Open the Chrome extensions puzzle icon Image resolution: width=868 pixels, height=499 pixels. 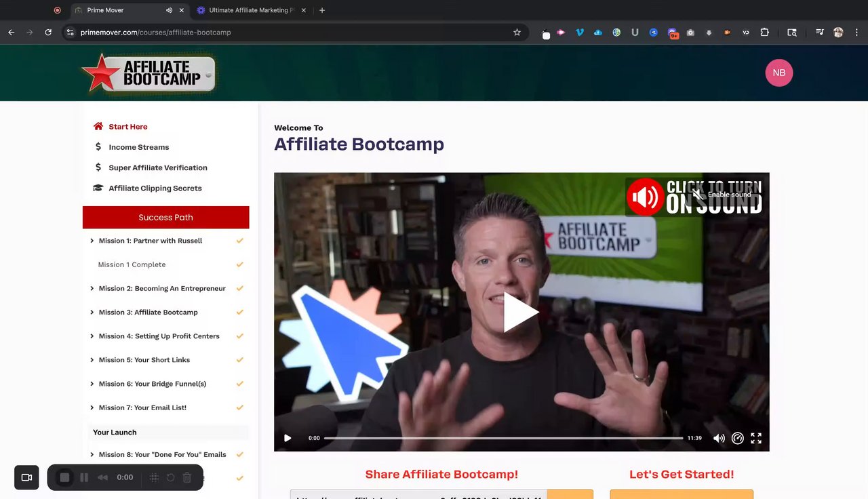(764, 32)
